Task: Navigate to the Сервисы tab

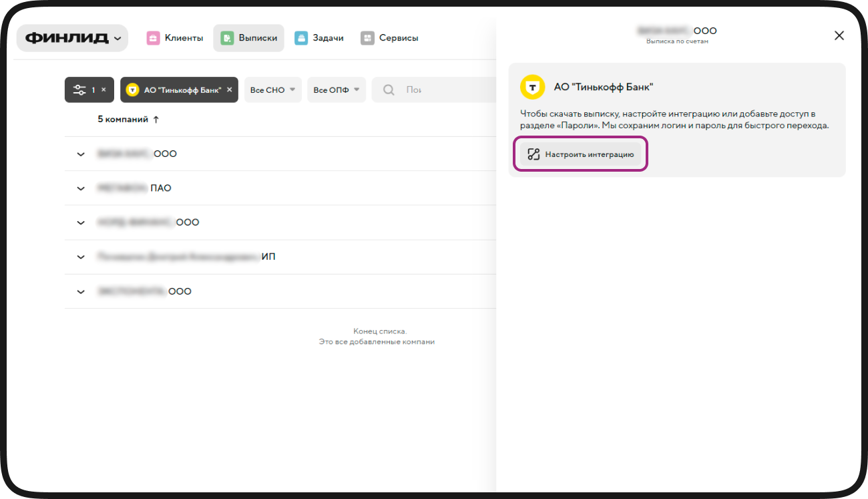Action: (389, 38)
